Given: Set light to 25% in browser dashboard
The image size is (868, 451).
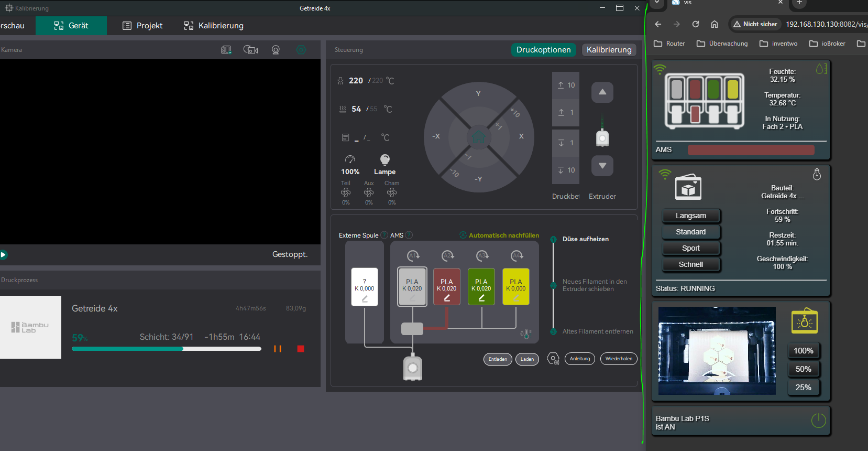Looking at the screenshot, I should point(803,388).
